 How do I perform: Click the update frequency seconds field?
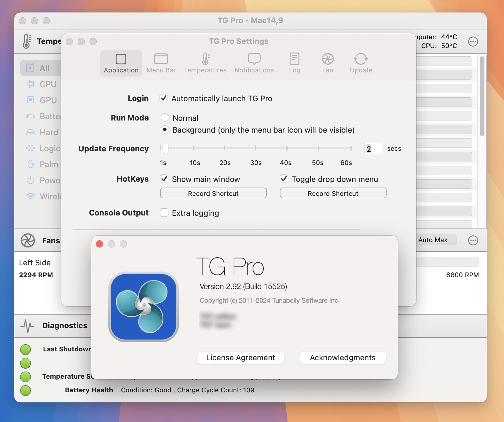tap(373, 148)
